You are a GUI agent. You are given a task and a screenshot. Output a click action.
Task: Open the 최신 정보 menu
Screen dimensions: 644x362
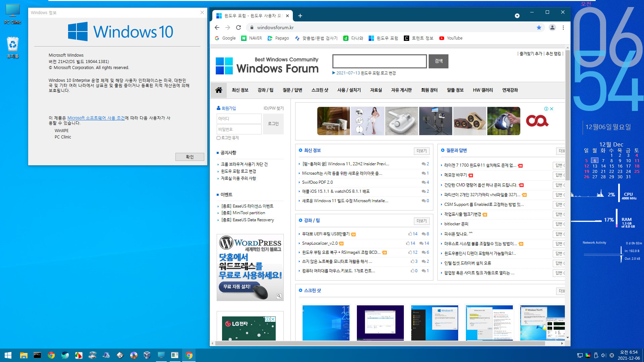(240, 90)
